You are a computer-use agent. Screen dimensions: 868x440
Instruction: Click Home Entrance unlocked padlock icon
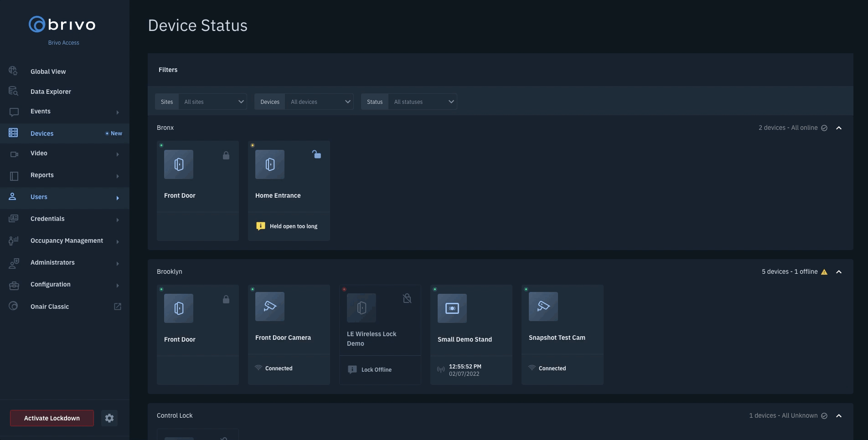pyautogui.click(x=316, y=154)
